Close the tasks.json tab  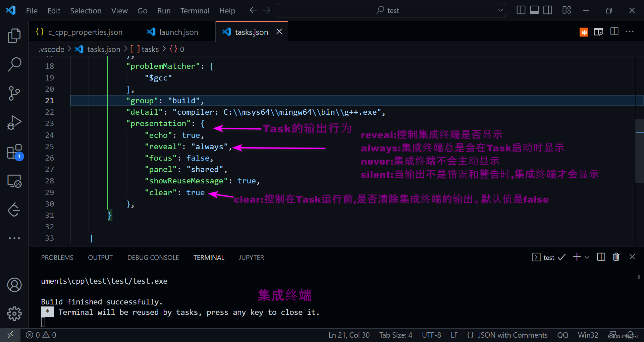coord(279,32)
